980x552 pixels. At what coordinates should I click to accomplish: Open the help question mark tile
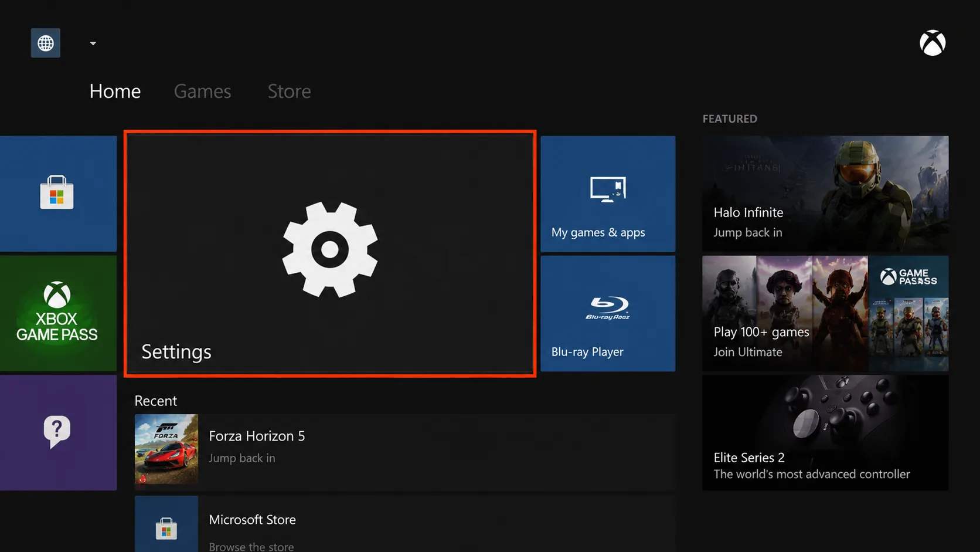click(x=58, y=432)
